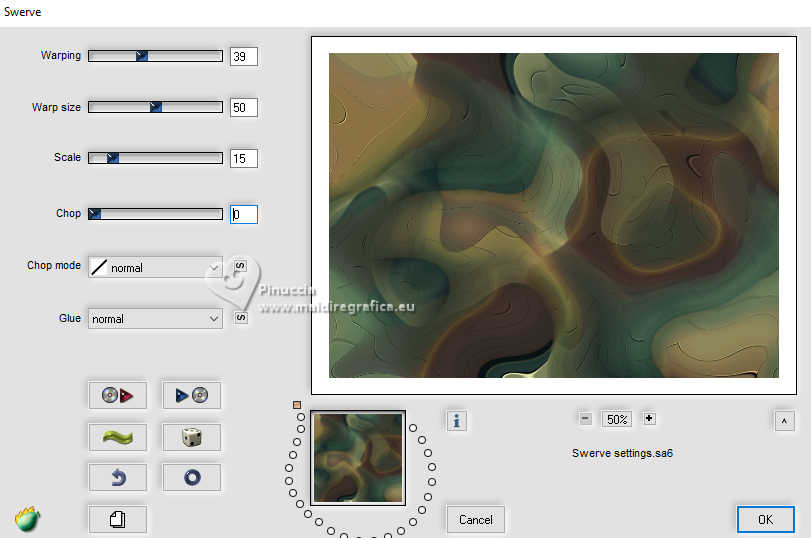Screen dimensions: 811x538
Task: Click the flaming green globe icon
Action: point(27,519)
